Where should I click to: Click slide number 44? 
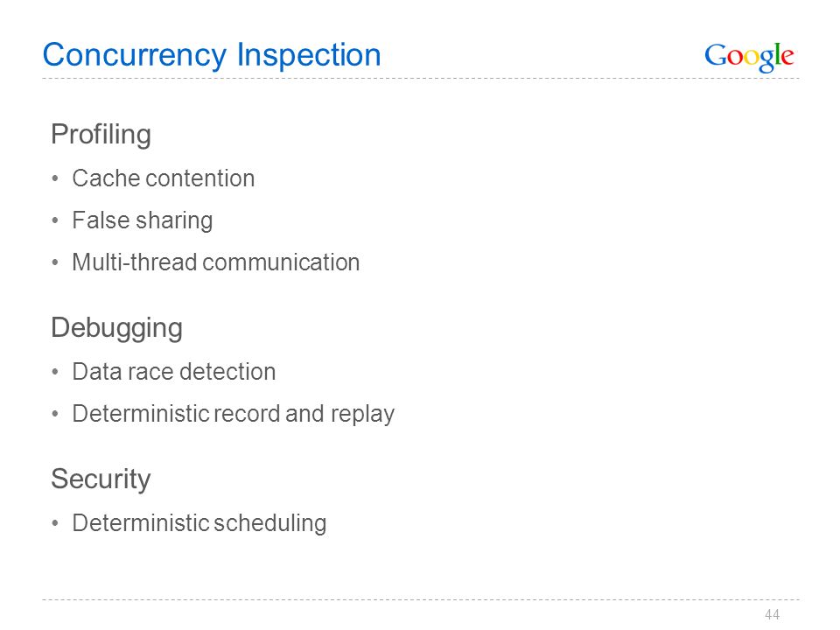(772, 614)
